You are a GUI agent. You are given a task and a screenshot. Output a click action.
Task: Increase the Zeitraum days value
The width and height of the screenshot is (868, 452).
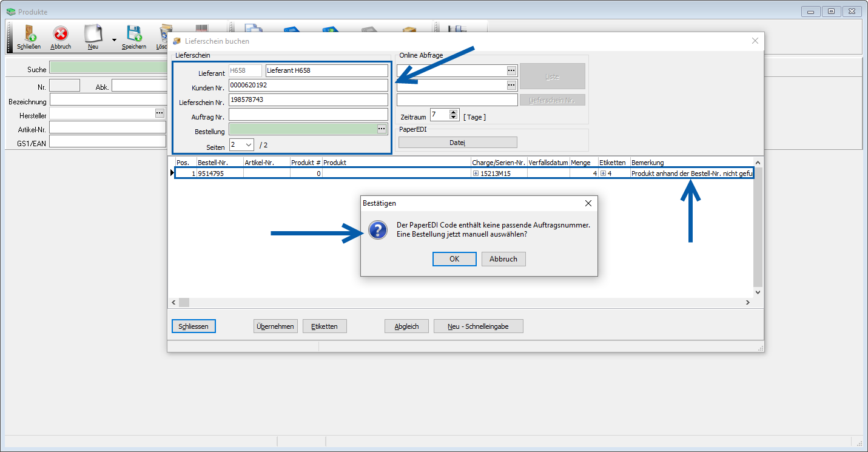(x=454, y=112)
